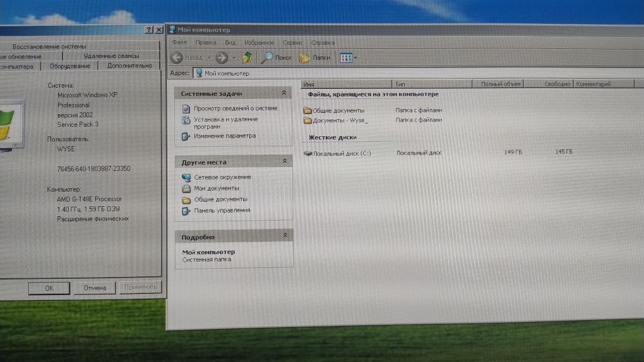Open the Файл menu
This screenshot has width=644, height=362.
[x=179, y=42]
